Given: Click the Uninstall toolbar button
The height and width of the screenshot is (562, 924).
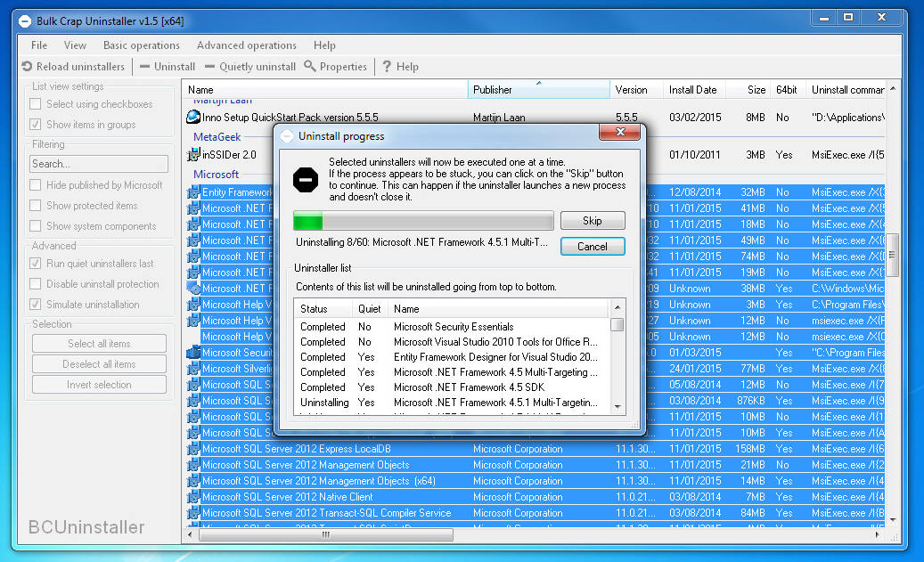Looking at the screenshot, I should point(168,67).
